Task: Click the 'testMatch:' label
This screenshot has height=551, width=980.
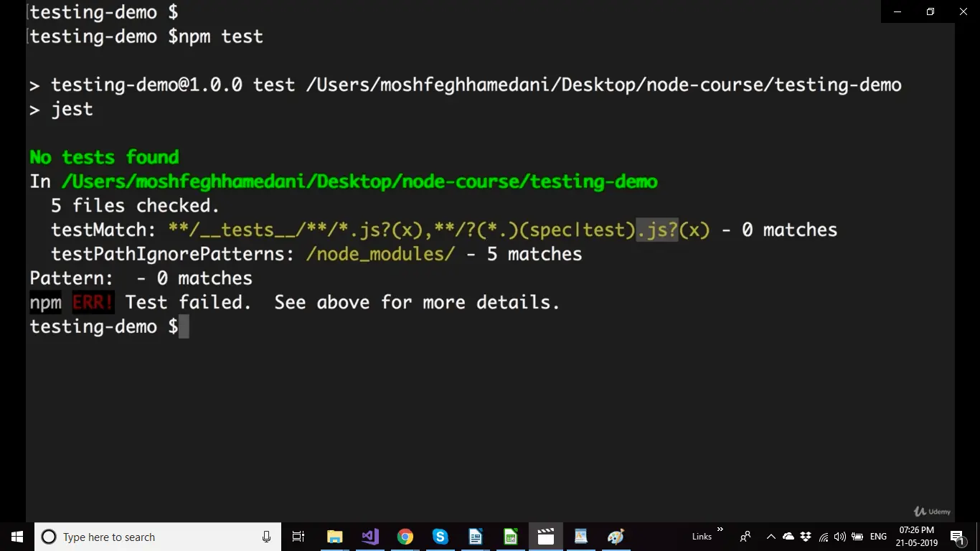Action: click(103, 230)
